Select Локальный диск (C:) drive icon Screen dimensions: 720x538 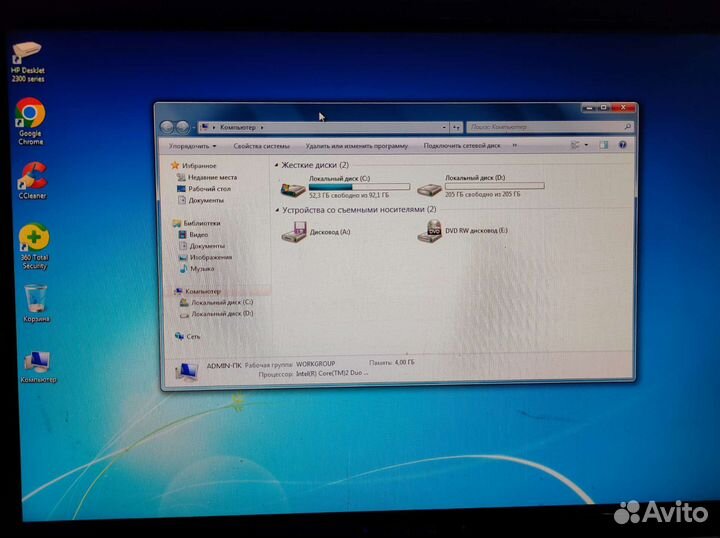pos(293,187)
